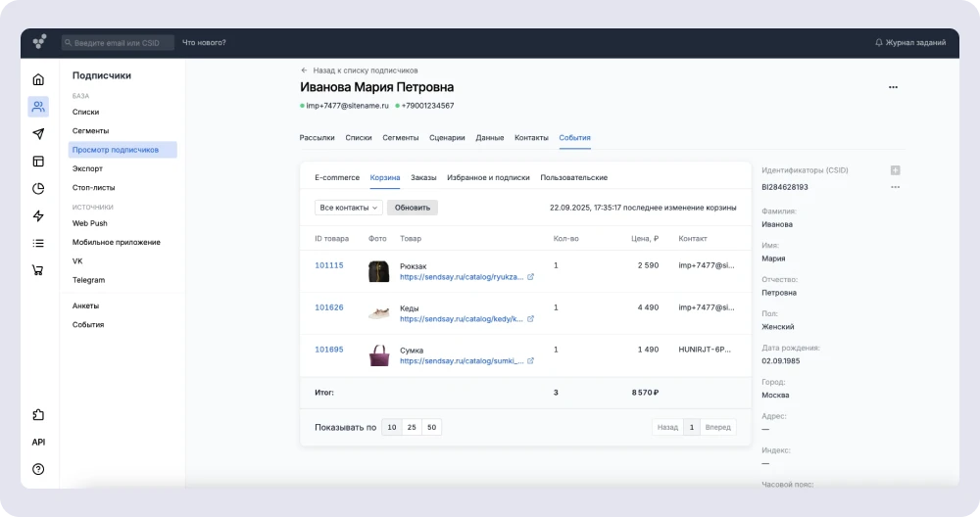Expand the Все контакты dropdown
Screen dimensions: 980x517
(349, 208)
